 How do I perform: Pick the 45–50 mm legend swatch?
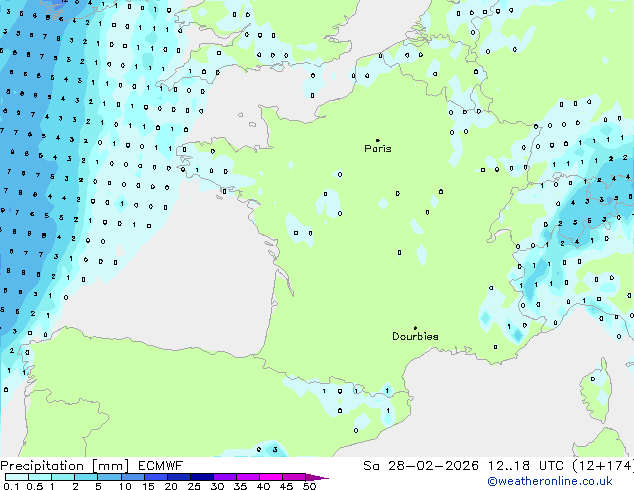click(x=294, y=477)
